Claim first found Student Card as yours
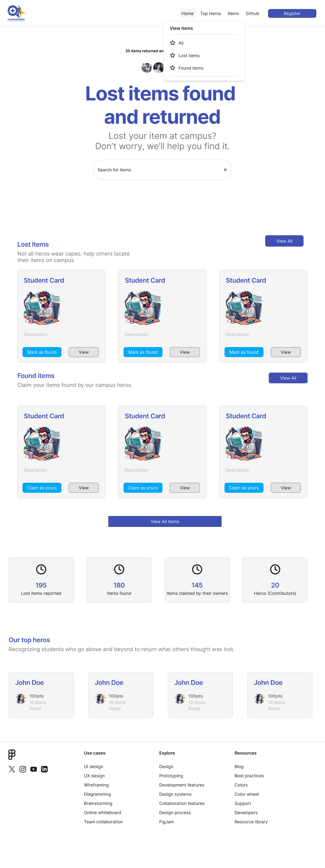Image resolution: width=325 pixels, height=868 pixels. pyautogui.click(x=42, y=488)
